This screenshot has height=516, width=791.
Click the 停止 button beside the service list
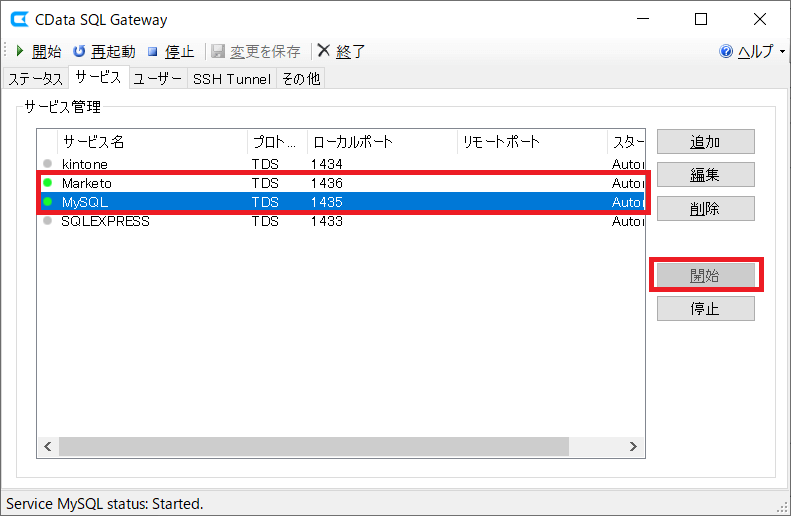705,308
